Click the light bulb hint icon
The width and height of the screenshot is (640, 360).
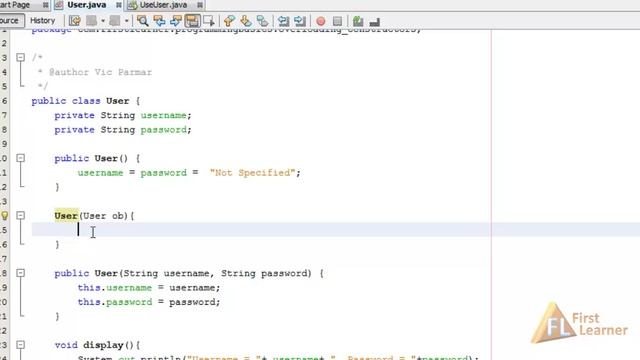[4, 216]
